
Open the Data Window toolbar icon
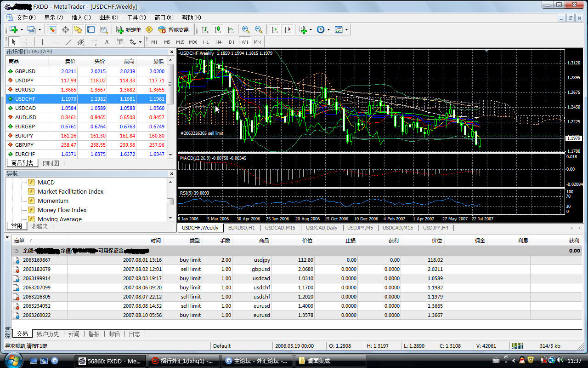coord(65,29)
